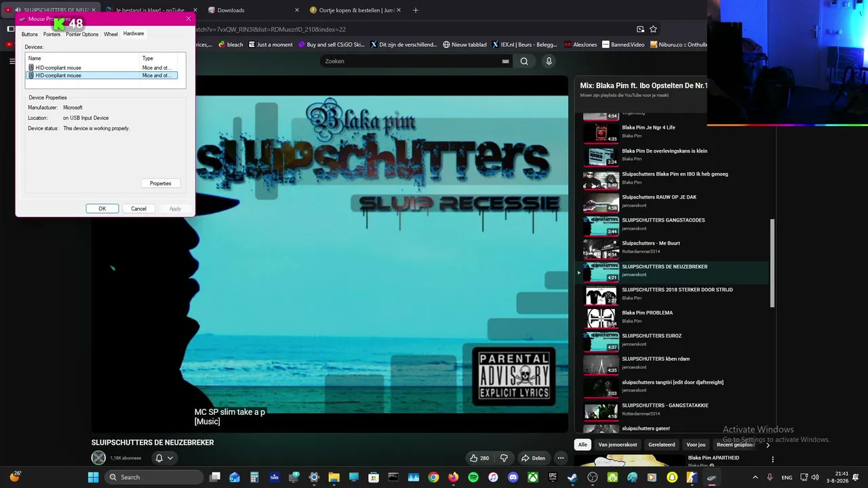Select the Voor jou filter chip
This screenshot has height=488, width=868.
point(696,445)
